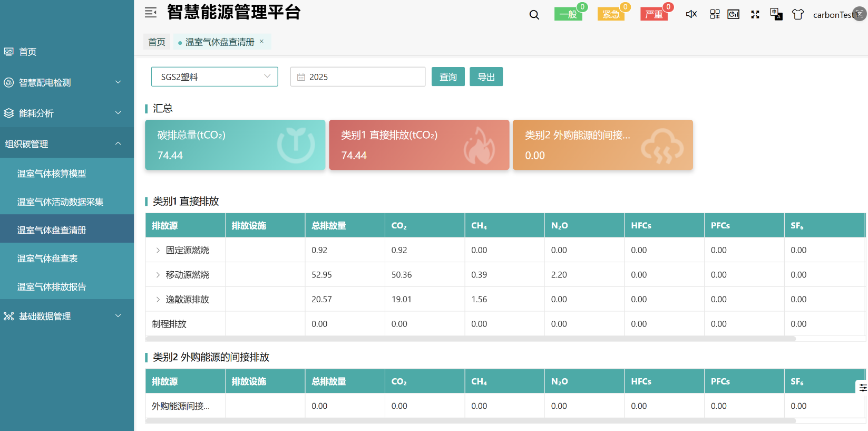The height and width of the screenshot is (431, 868).
Task: Expand the 能耗分析 menu
Action: point(118,113)
